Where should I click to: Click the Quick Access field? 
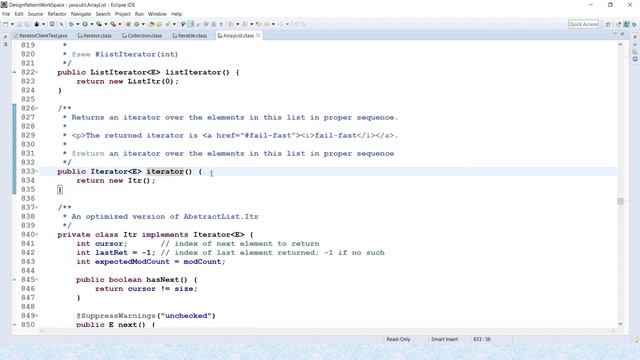tap(583, 24)
